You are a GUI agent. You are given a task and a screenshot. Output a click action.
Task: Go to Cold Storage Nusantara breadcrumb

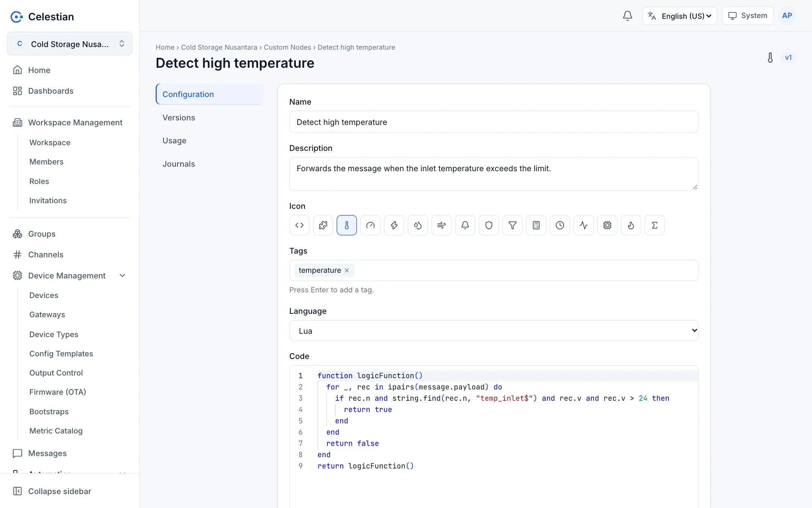219,47
